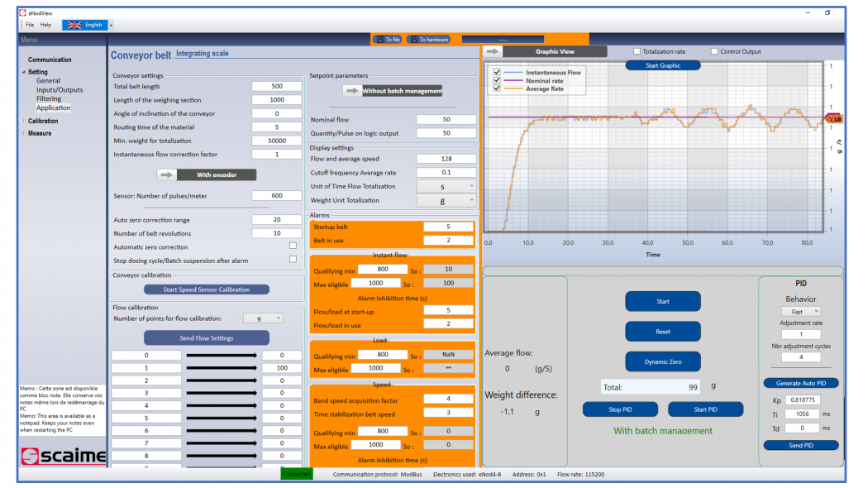This screenshot has width=868, height=488.
Task: Select Application in the Setting menu tree
Action: click(52, 107)
